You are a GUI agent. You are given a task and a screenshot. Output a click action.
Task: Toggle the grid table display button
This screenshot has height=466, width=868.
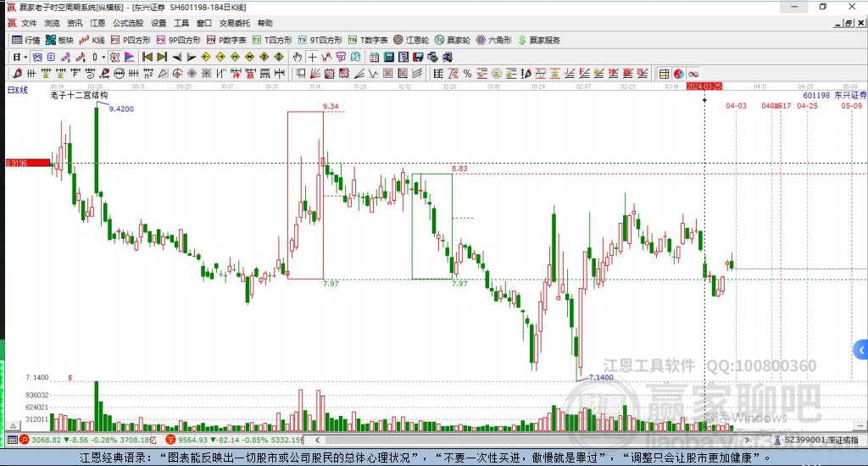pos(664,74)
